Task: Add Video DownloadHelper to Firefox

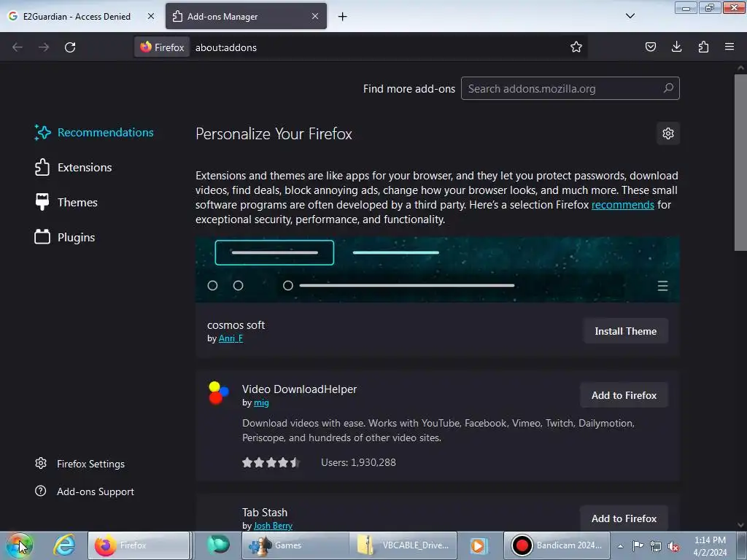Action: (624, 395)
